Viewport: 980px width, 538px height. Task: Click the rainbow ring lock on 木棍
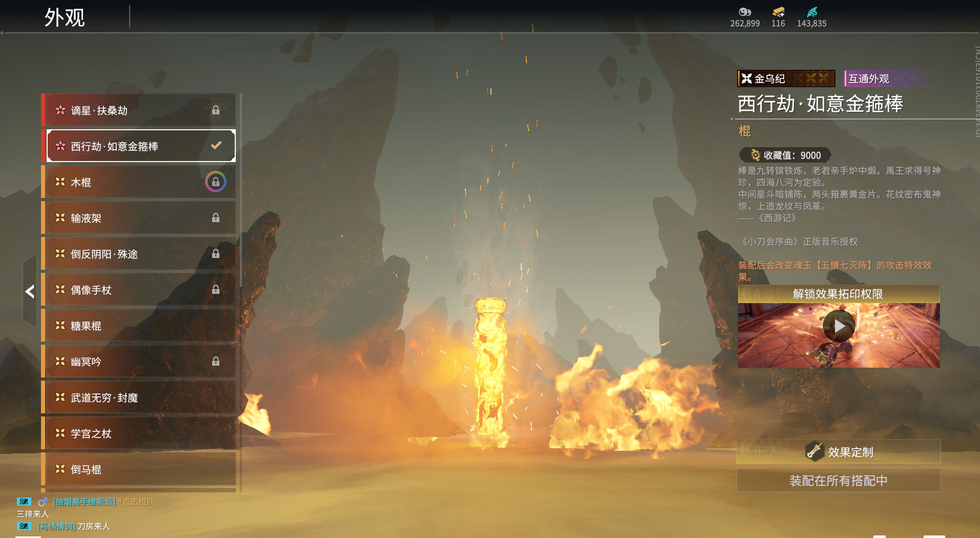(x=216, y=182)
